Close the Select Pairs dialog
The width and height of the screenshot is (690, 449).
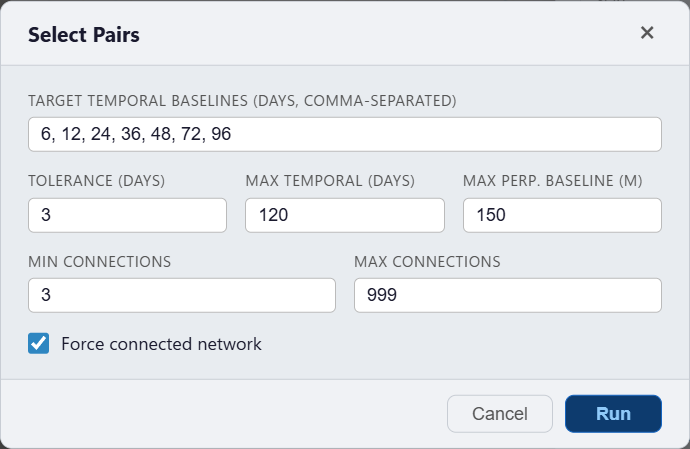coord(647,33)
